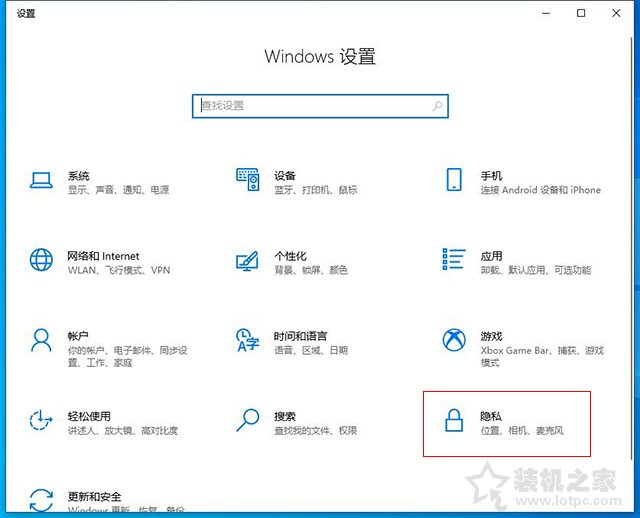Open the Network globe icon

coord(41,260)
